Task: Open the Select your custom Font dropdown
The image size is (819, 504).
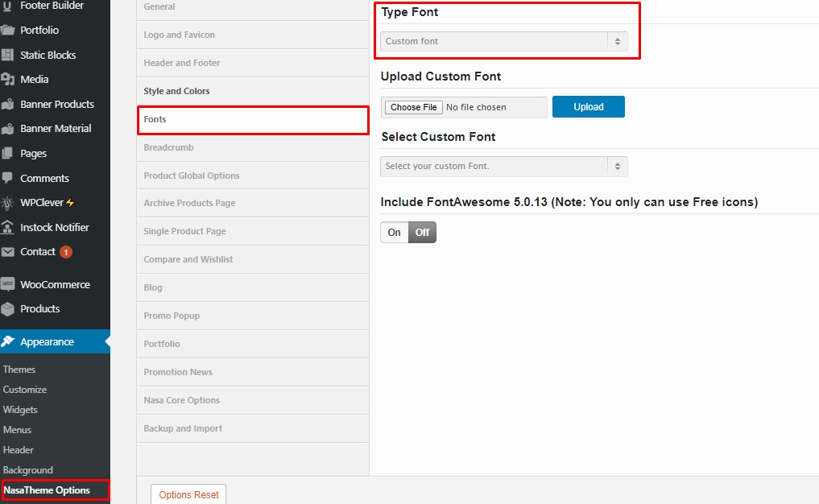Action: tap(503, 166)
